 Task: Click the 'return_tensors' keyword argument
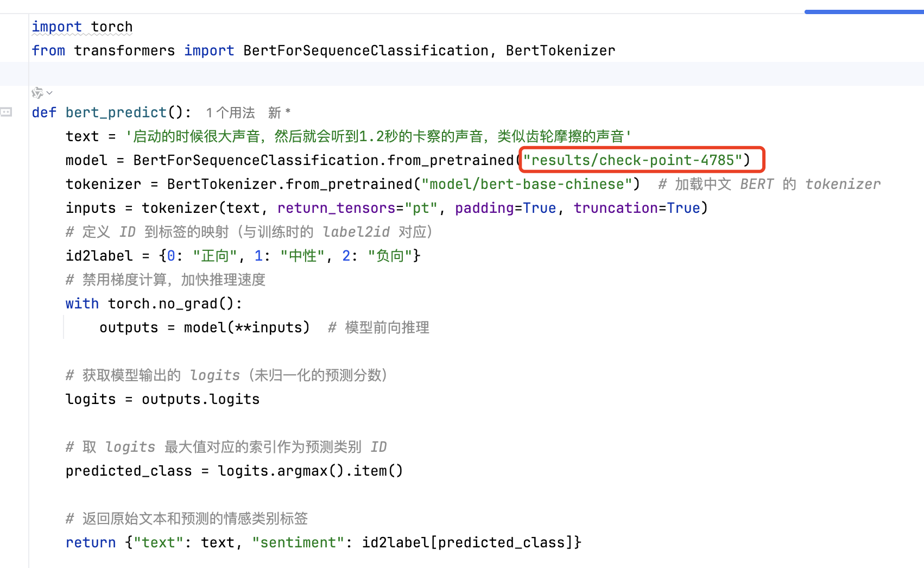point(337,208)
